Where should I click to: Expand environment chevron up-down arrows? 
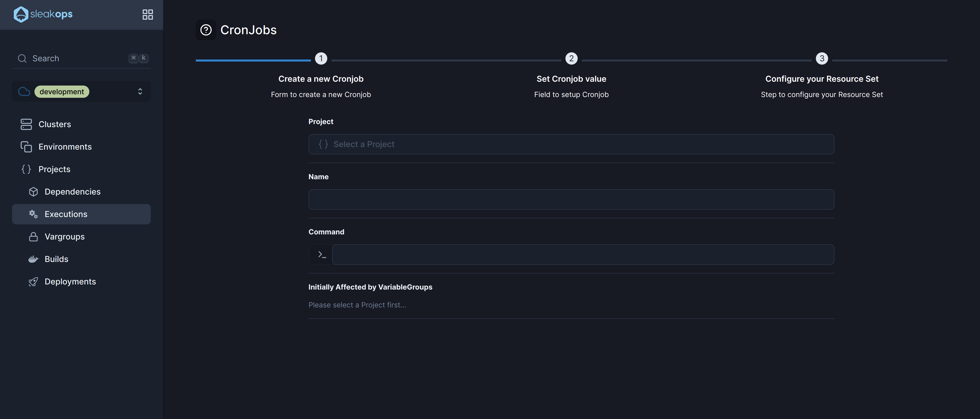(x=140, y=92)
